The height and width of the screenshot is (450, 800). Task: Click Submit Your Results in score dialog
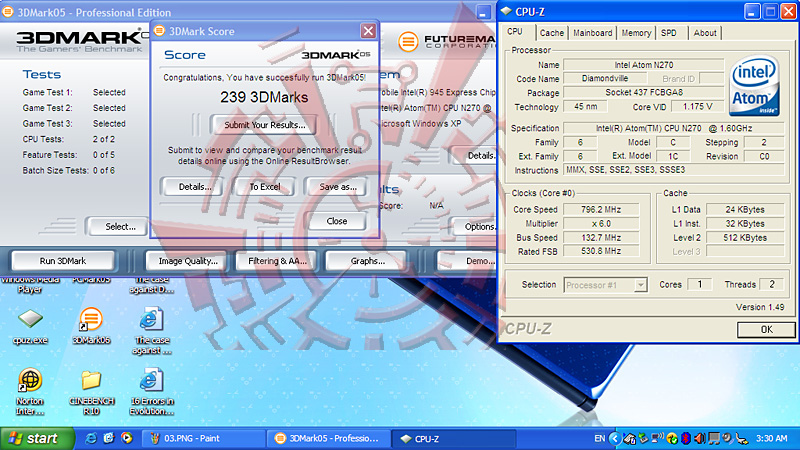click(265, 125)
